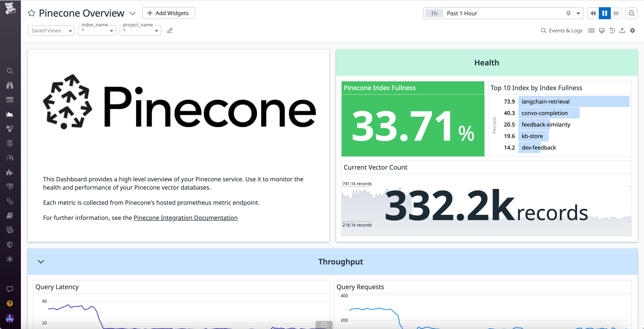
Task: Open the Saved Views menu
Action: point(51,30)
